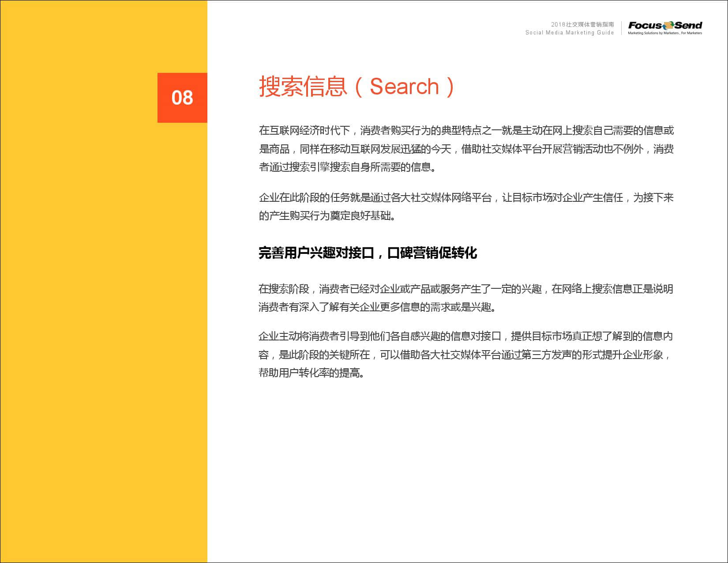
Task: Click the line starting 在搜索阶段，消费者已经
Action: click(x=466, y=289)
